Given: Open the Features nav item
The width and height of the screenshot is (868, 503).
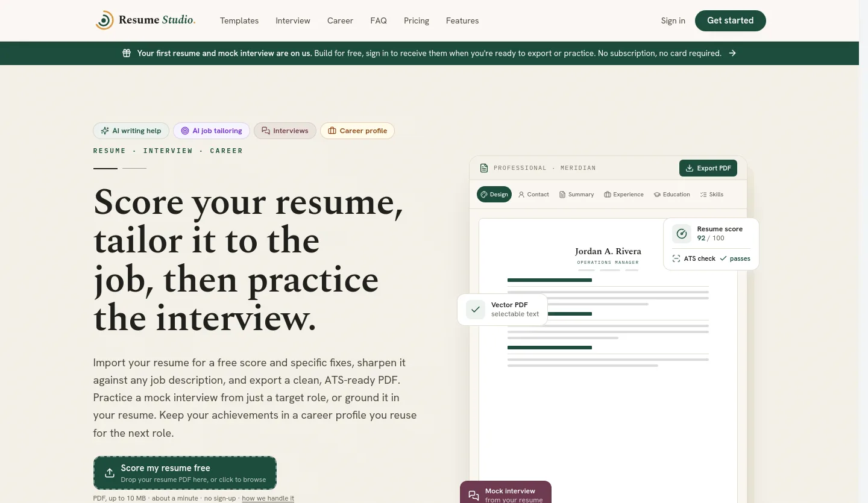Looking at the screenshot, I should (x=462, y=20).
